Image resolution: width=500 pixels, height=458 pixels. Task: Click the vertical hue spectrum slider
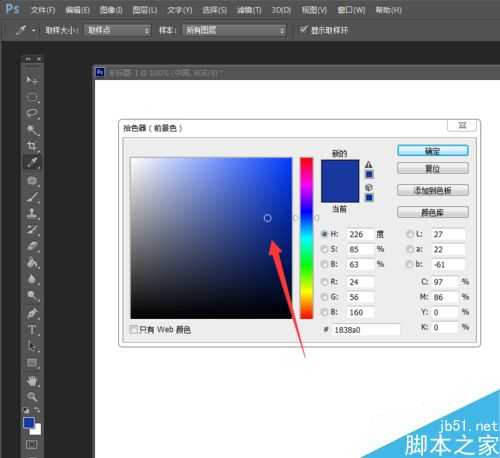point(306,238)
